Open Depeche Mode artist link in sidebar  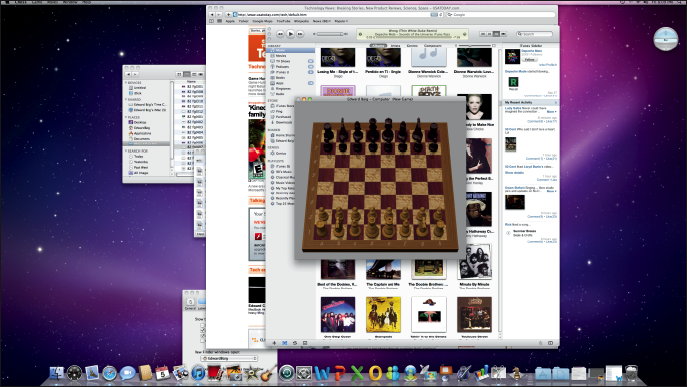tap(531, 51)
